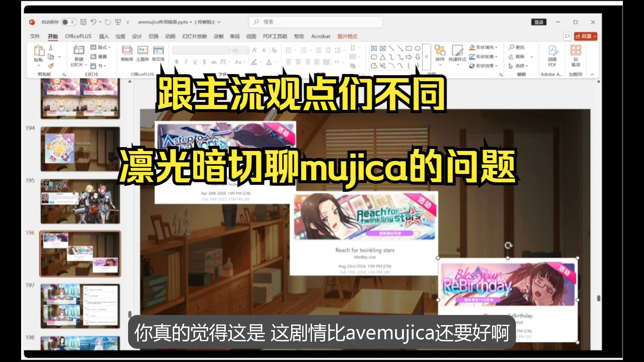Open the Insert (插入) ribbon tab

104,36
